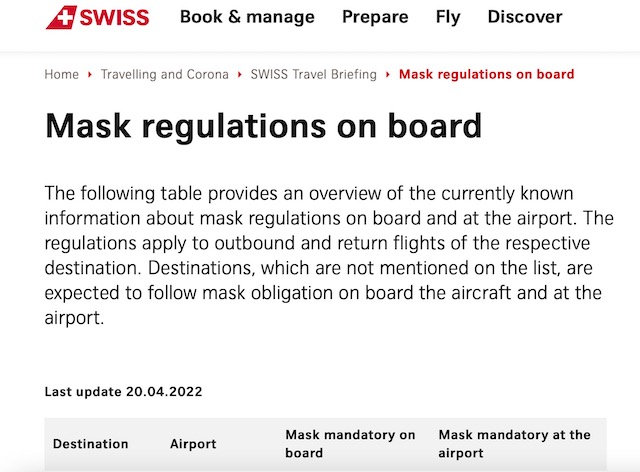This screenshot has width=640, height=472.
Task: Click the Mask mandatory on board header
Action: [x=350, y=444]
